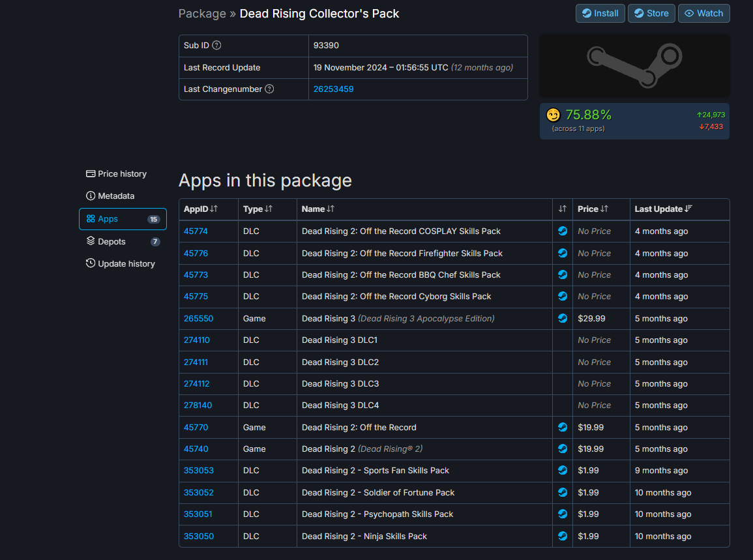Click help icon beside Last Changenumber
Screen dimensions: 753x560
(x=269, y=89)
